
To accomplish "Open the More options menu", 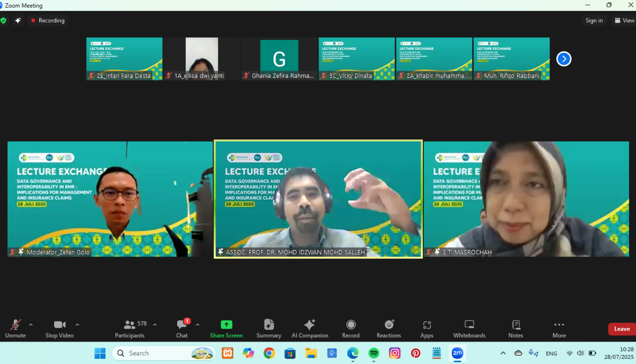I will point(559,329).
